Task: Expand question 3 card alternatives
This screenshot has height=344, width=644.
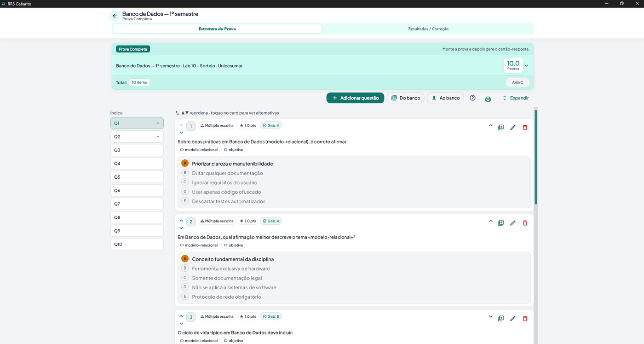Action: pyautogui.click(x=490, y=317)
